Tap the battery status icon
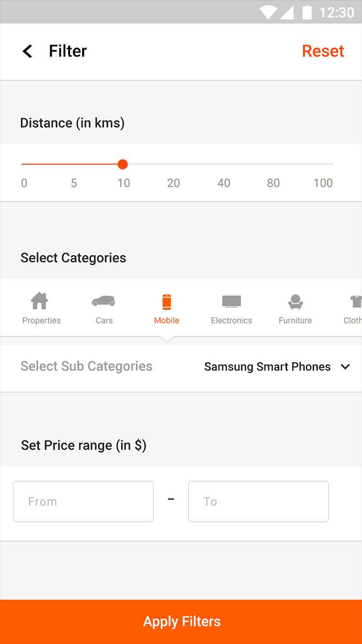Screen dimensions: 362x644 [x=307, y=12]
